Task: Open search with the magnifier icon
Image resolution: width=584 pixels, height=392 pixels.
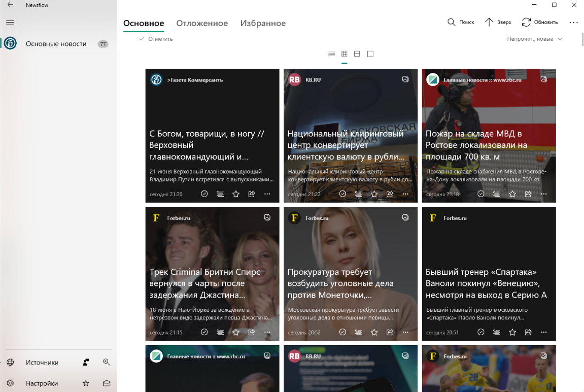Action: [451, 22]
